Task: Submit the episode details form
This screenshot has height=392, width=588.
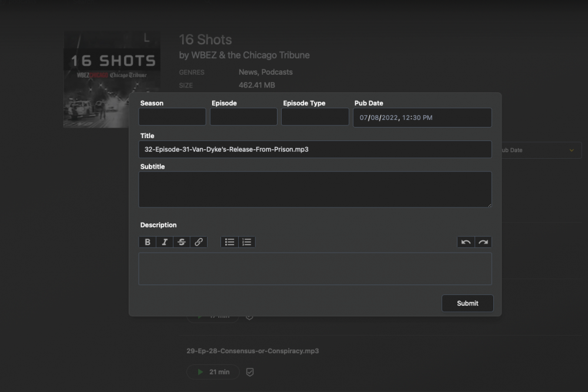Action: (467, 303)
